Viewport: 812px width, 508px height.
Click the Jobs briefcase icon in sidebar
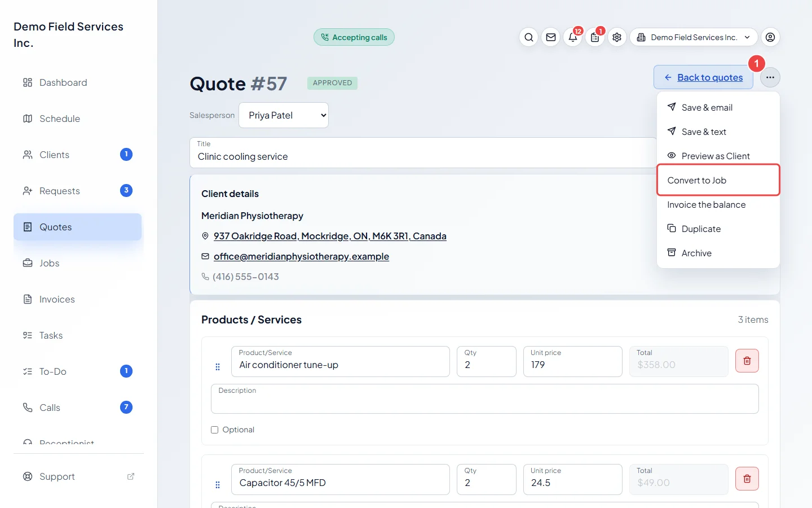[28, 263]
